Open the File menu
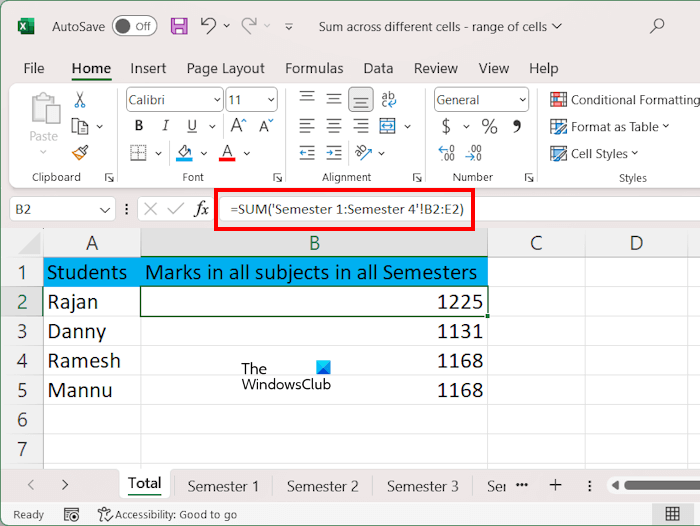This screenshot has width=700, height=526. (x=34, y=68)
